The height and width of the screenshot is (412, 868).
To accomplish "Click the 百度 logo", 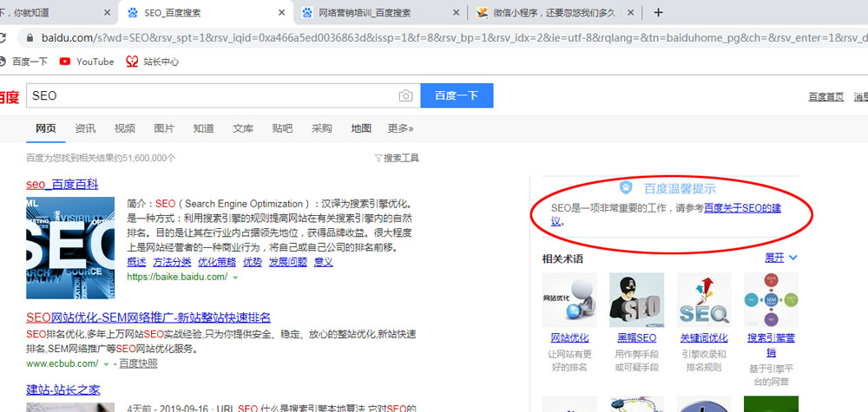I will pyautogui.click(x=9, y=97).
